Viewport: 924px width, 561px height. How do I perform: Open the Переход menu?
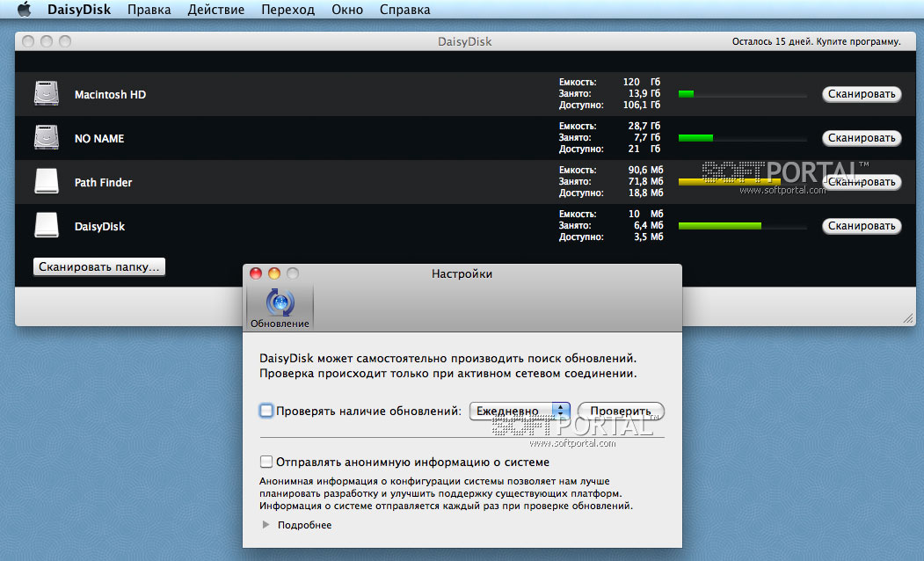[288, 10]
